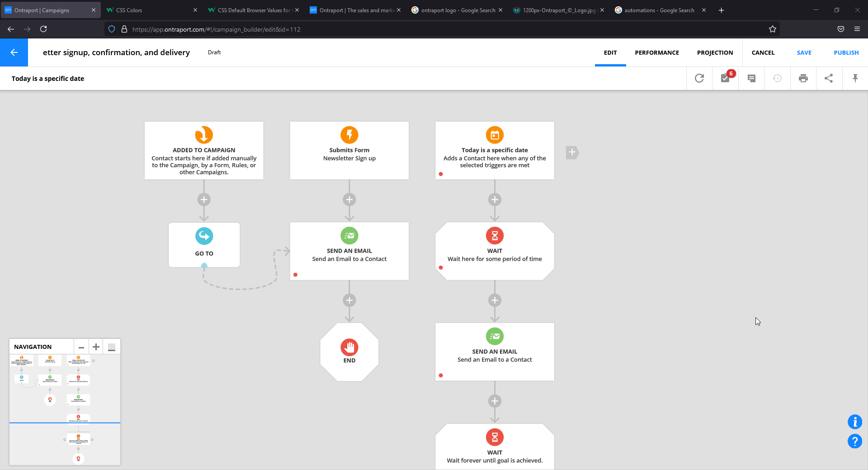Collapse the Navigation minimap panel
This screenshot has height=470, width=868.
pyautogui.click(x=112, y=347)
